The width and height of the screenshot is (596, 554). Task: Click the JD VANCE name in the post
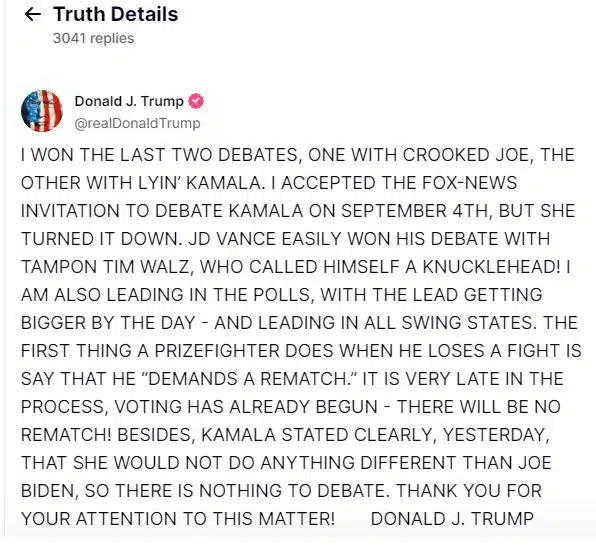[x=232, y=239]
